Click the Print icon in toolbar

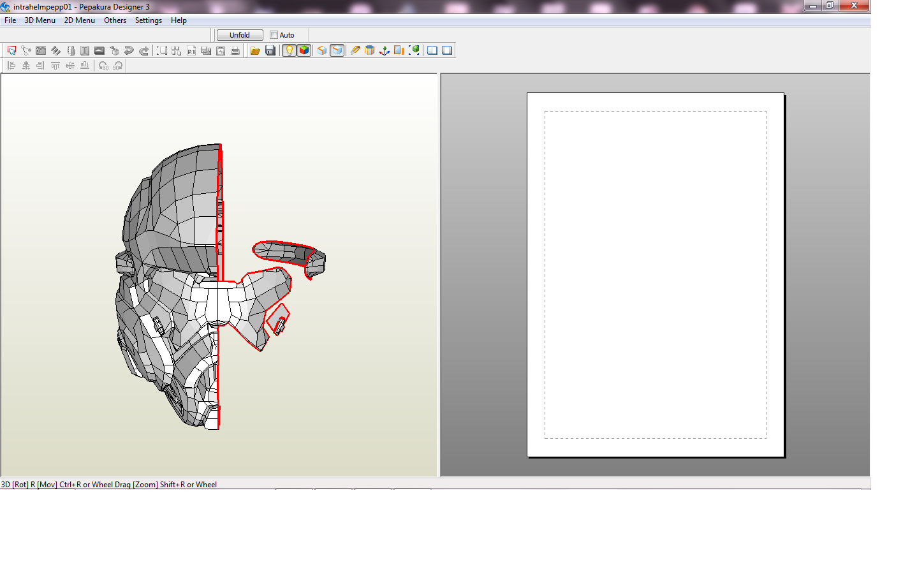(x=235, y=50)
